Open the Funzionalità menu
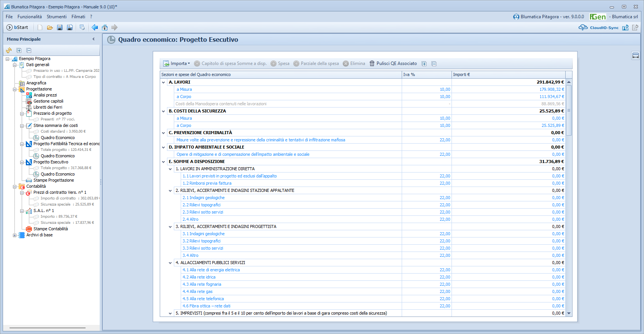The width and height of the screenshot is (644, 334). pyautogui.click(x=30, y=17)
